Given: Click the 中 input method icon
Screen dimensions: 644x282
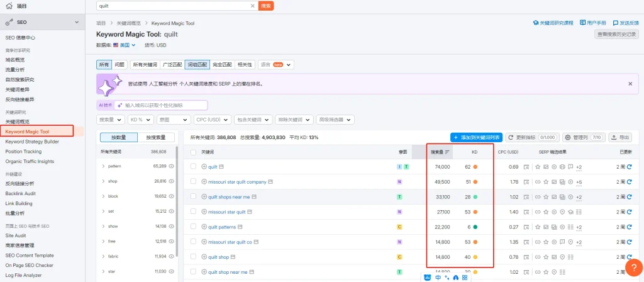Looking at the screenshot, I should pos(438,278).
